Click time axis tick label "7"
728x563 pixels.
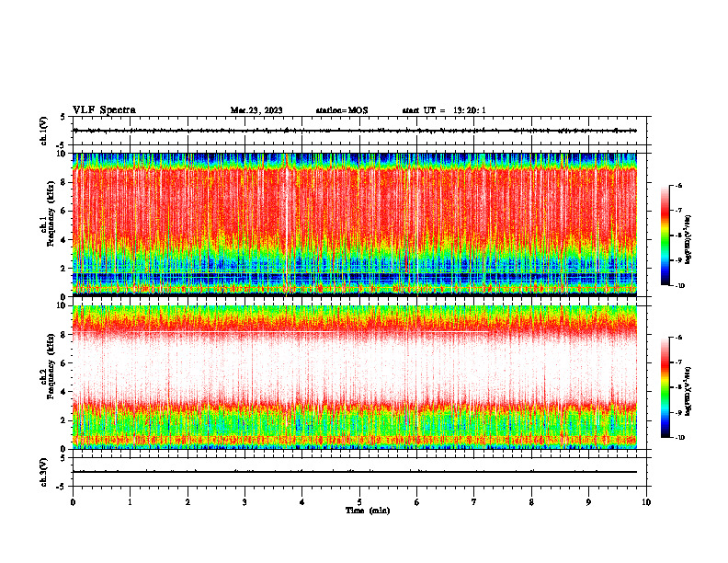[474, 502]
